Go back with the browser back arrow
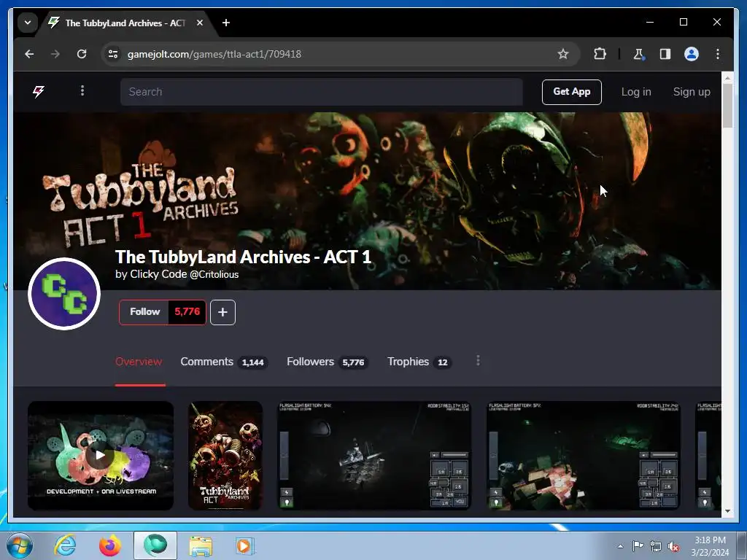 point(29,54)
